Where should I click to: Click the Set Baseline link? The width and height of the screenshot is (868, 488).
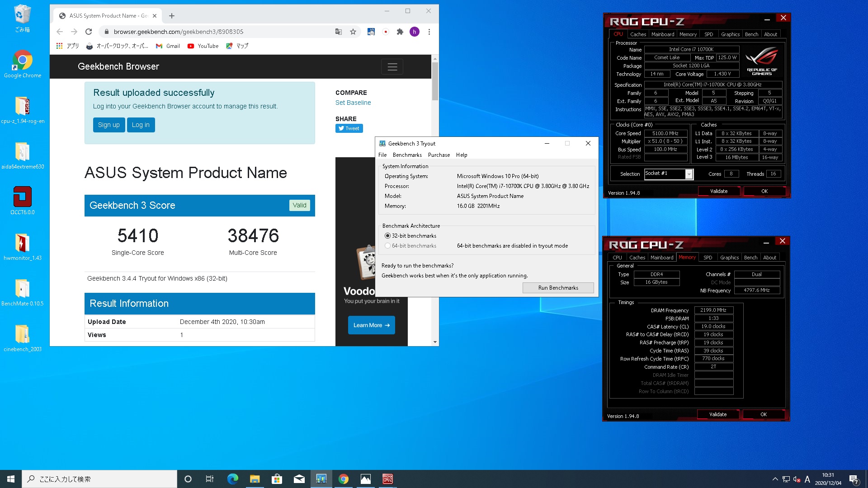coord(353,103)
